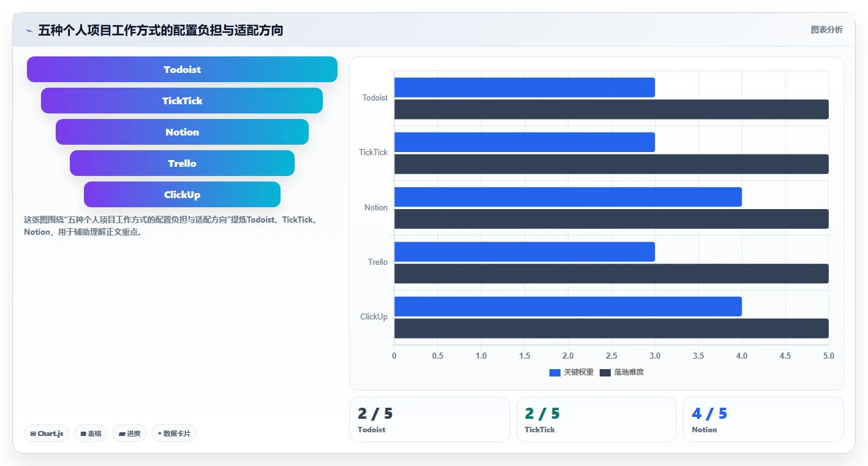Toggle the 关键权重 legend item
Screen dimensions: 868x466
tap(572, 372)
